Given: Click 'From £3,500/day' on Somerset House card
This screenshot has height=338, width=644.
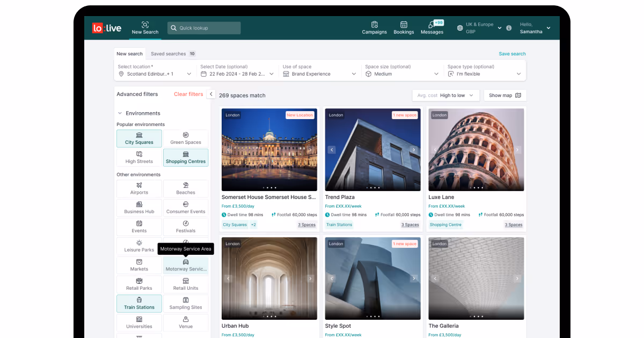Looking at the screenshot, I should [x=238, y=206].
